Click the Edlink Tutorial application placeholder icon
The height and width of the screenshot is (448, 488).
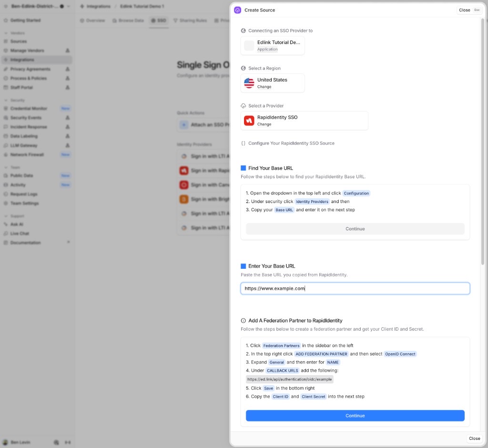tap(249, 45)
